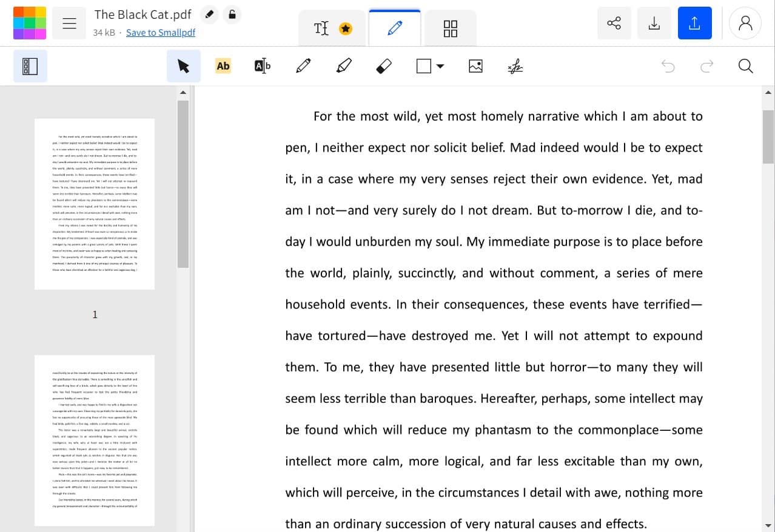Select the Highlighter marker tool
The image size is (775, 532).
(344, 66)
